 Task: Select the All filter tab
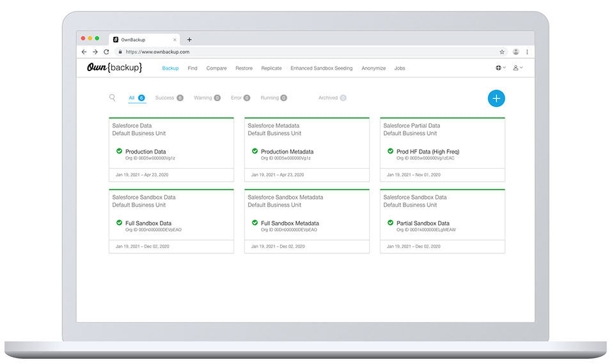137,98
